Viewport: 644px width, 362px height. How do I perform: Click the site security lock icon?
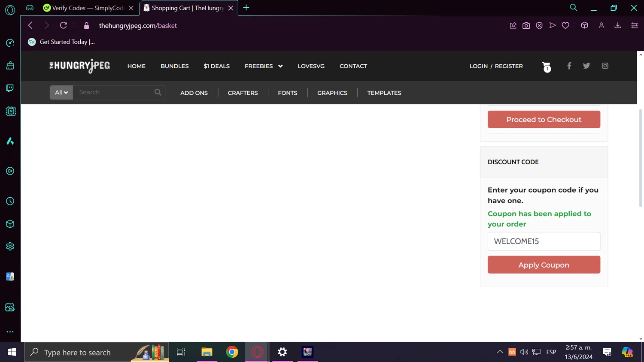pos(86,26)
